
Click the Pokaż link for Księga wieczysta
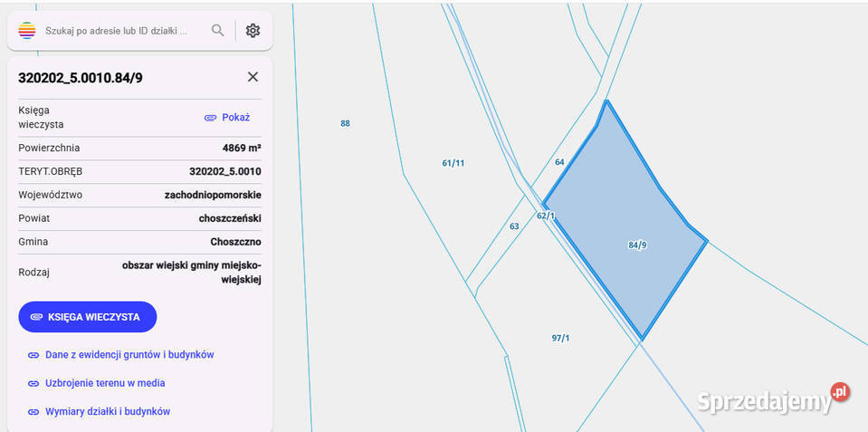[x=235, y=118]
